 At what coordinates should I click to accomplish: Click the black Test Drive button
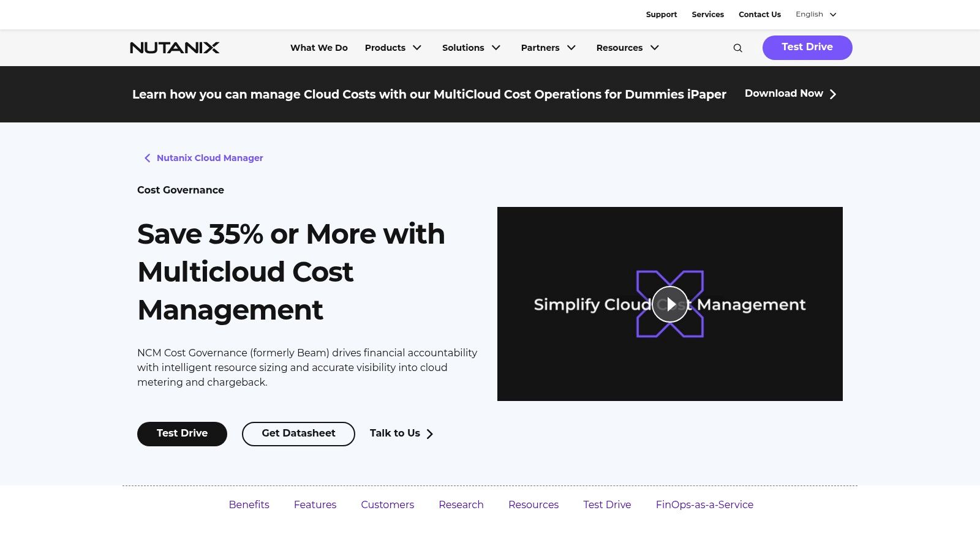(182, 434)
